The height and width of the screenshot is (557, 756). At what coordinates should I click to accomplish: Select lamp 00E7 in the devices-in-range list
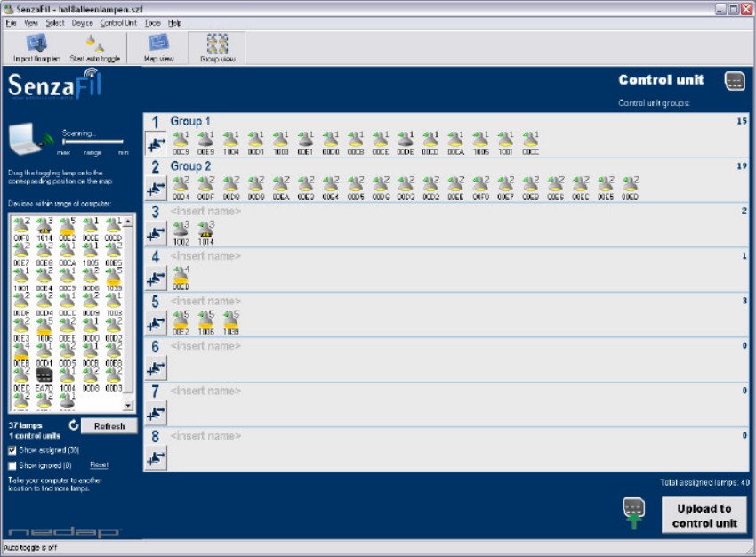click(x=21, y=254)
